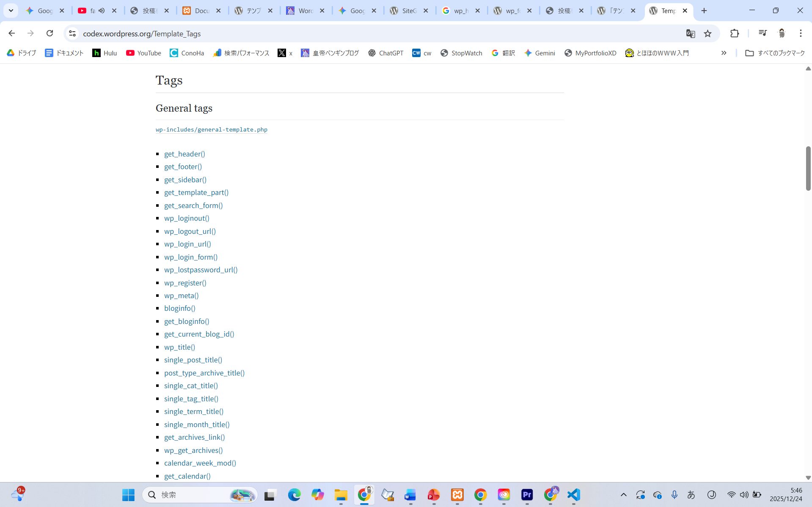Show more bookmarks with the chevron

click(x=724, y=53)
